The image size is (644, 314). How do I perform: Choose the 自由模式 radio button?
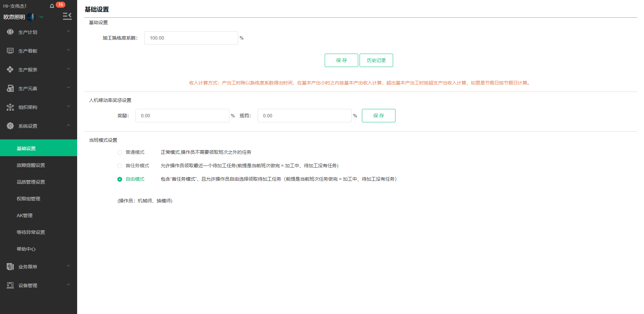click(x=120, y=179)
